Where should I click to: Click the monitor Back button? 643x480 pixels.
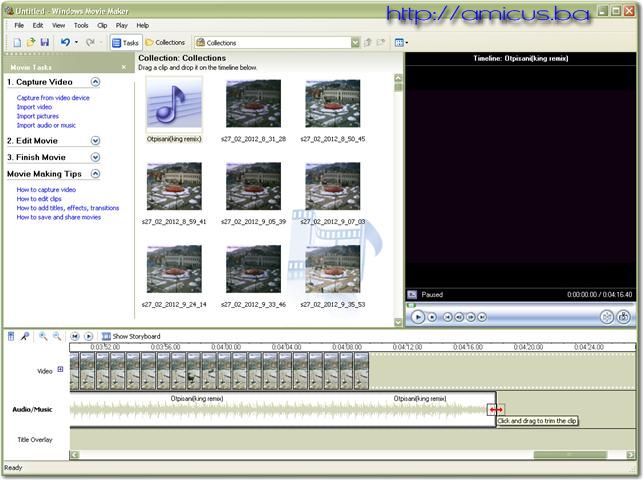pos(448,317)
